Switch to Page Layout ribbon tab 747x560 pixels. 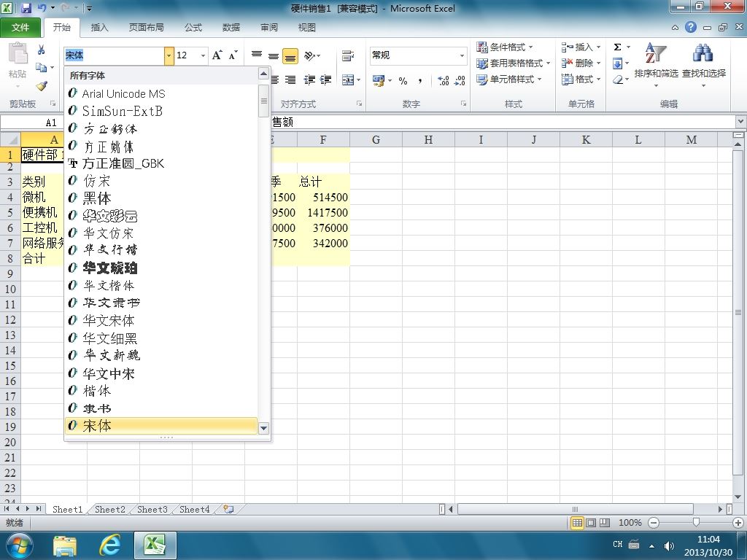tap(146, 28)
